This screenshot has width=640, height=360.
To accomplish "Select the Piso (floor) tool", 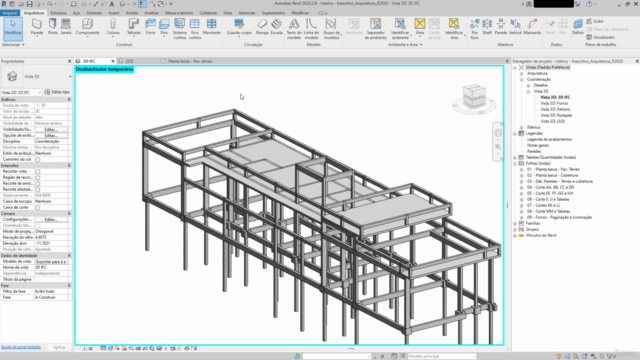I will [x=164, y=27].
